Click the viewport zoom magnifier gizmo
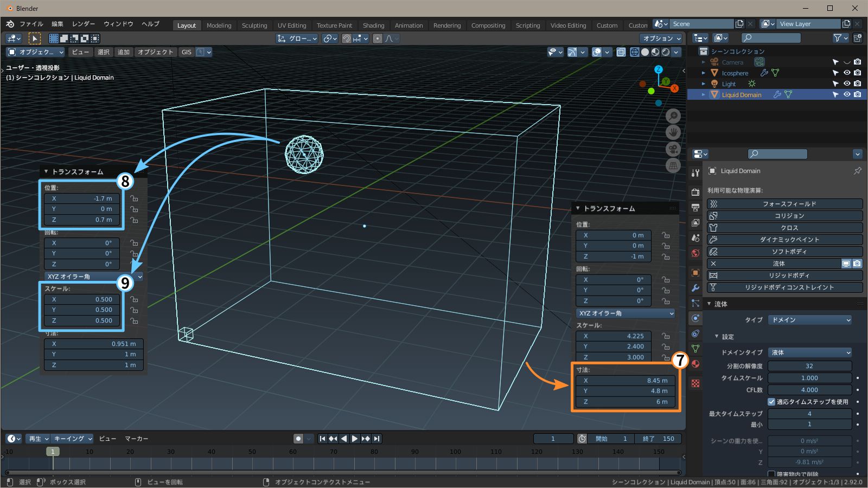Image resolution: width=868 pixels, height=488 pixels. tap(673, 115)
